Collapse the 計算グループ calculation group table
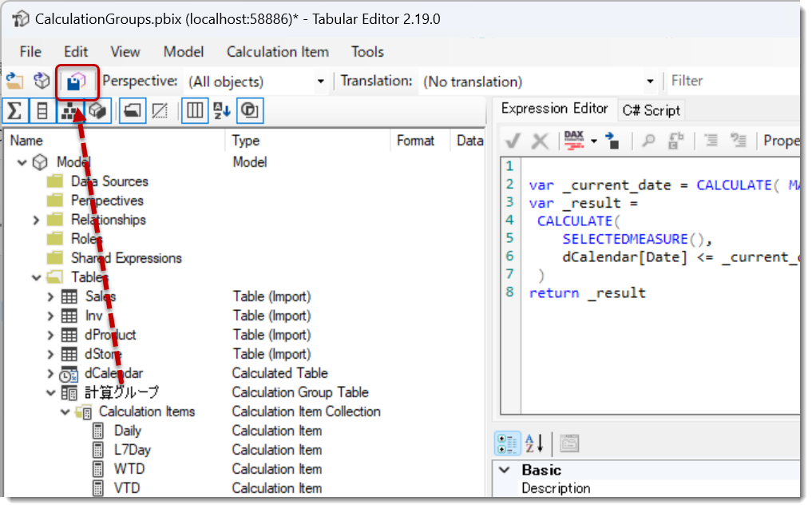This screenshot has height=509, width=812. point(50,393)
